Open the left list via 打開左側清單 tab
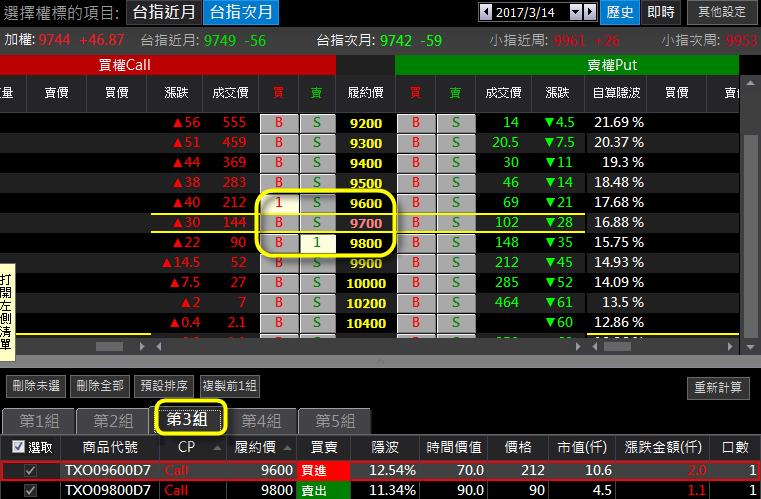 (x=7, y=312)
